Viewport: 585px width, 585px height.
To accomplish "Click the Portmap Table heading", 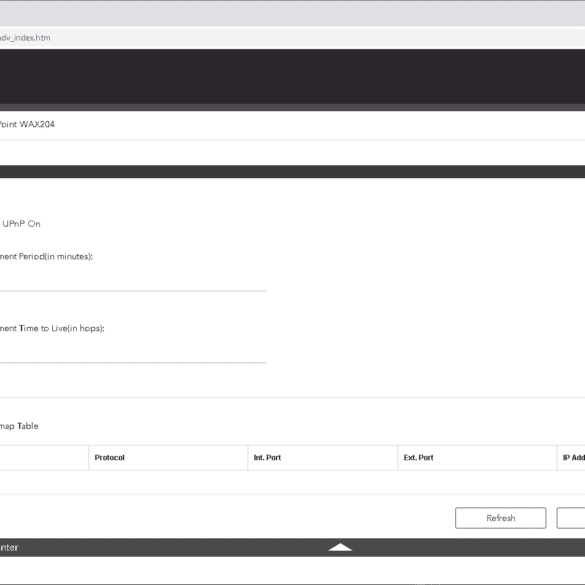I will point(19,426).
